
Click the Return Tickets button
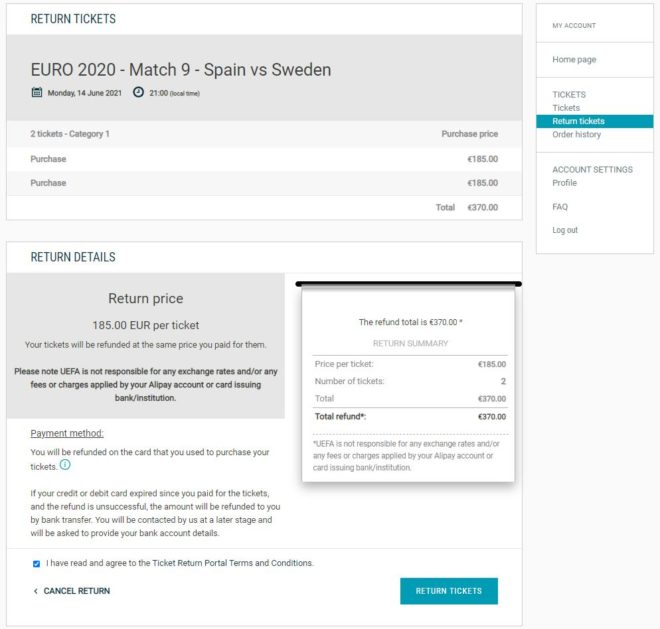coord(449,591)
